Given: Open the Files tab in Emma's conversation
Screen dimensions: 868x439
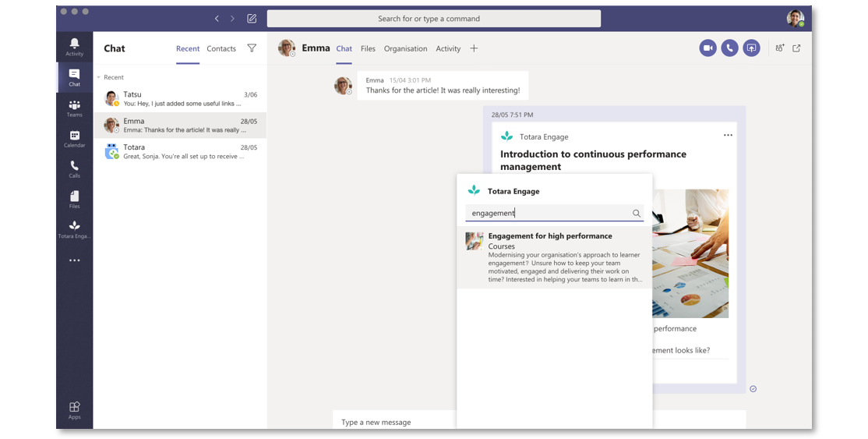Looking at the screenshot, I should [x=368, y=49].
